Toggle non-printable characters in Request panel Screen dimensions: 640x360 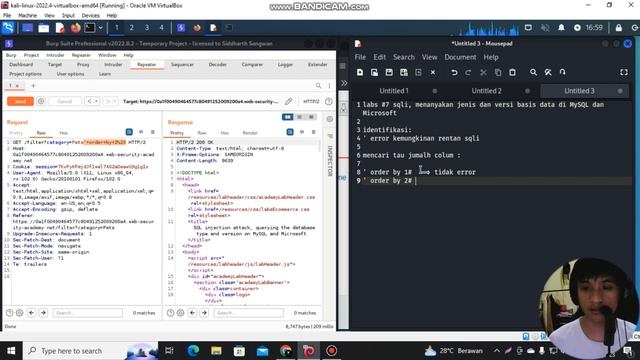141,132
